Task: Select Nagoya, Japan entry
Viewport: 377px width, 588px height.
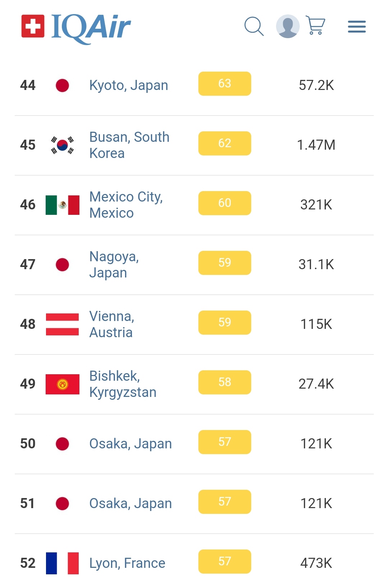Action: (x=114, y=264)
